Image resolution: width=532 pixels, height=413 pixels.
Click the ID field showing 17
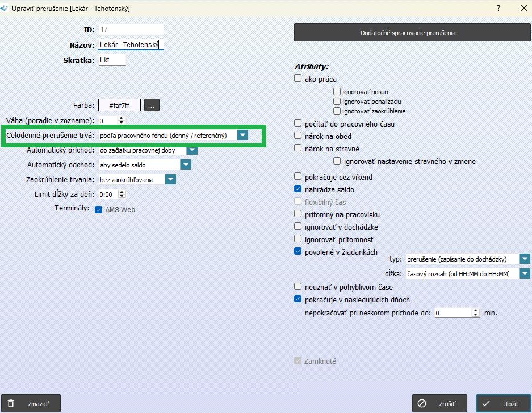(131, 29)
